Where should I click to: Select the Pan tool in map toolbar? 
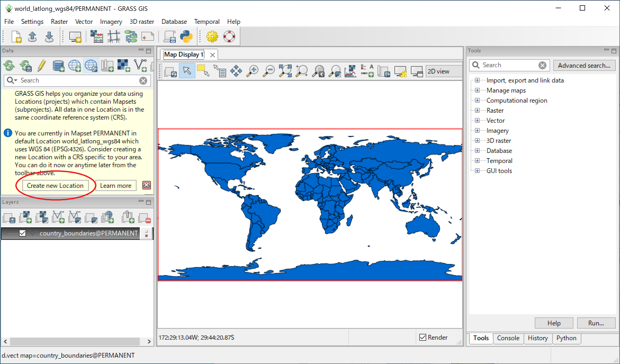click(236, 71)
